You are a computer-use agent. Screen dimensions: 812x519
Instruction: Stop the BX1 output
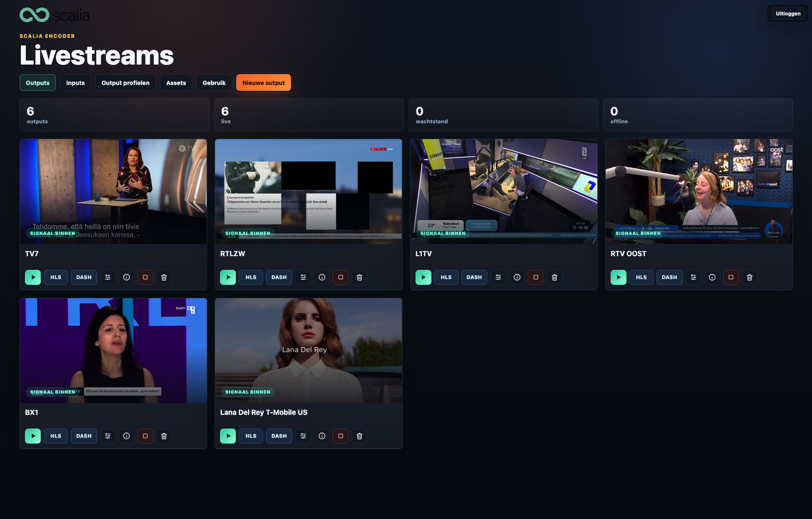(145, 436)
